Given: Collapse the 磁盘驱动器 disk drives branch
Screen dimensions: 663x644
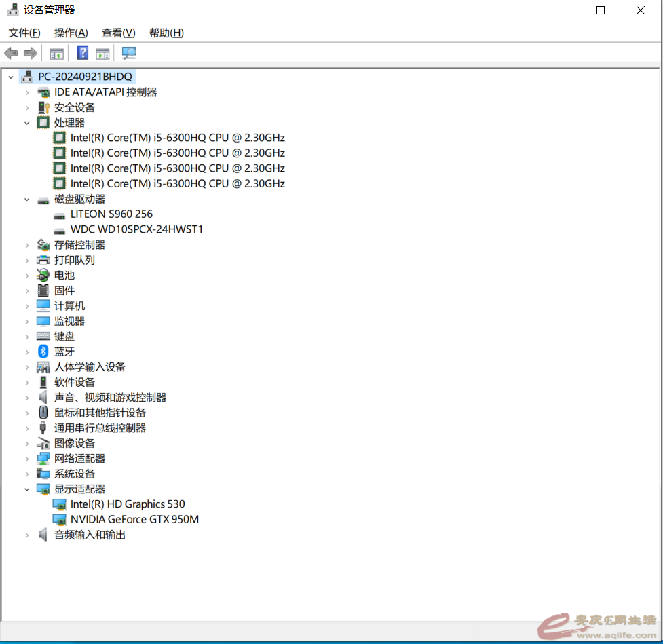Looking at the screenshot, I should click(x=27, y=199).
